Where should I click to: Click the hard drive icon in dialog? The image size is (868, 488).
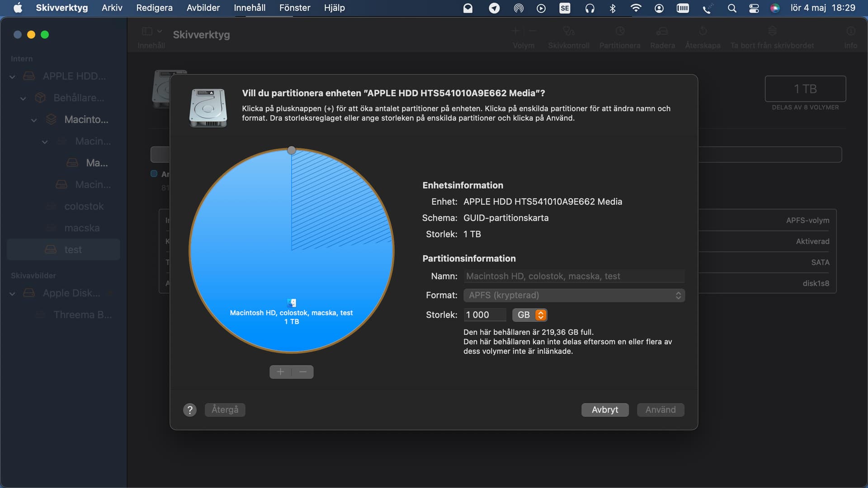(x=208, y=108)
